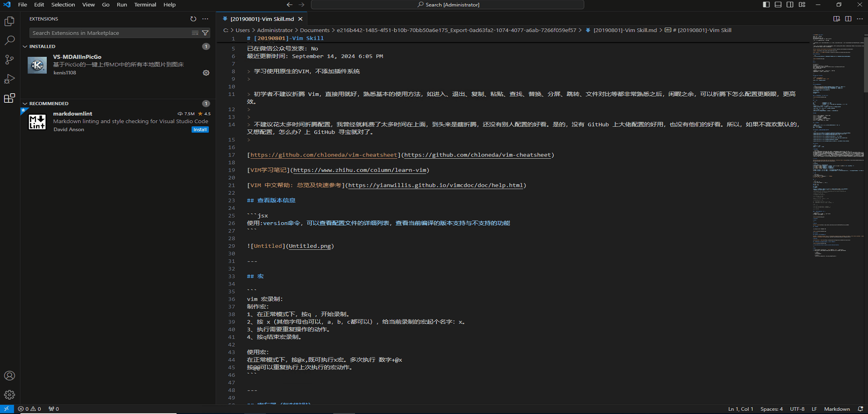Change end of line sequence LF

tap(814, 408)
